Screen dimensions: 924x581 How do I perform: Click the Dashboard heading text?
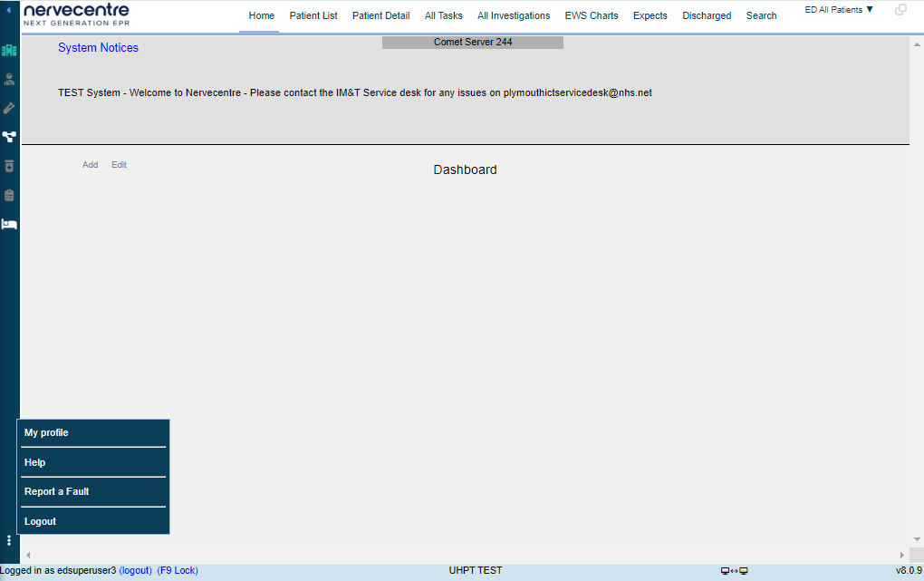coord(465,169)
